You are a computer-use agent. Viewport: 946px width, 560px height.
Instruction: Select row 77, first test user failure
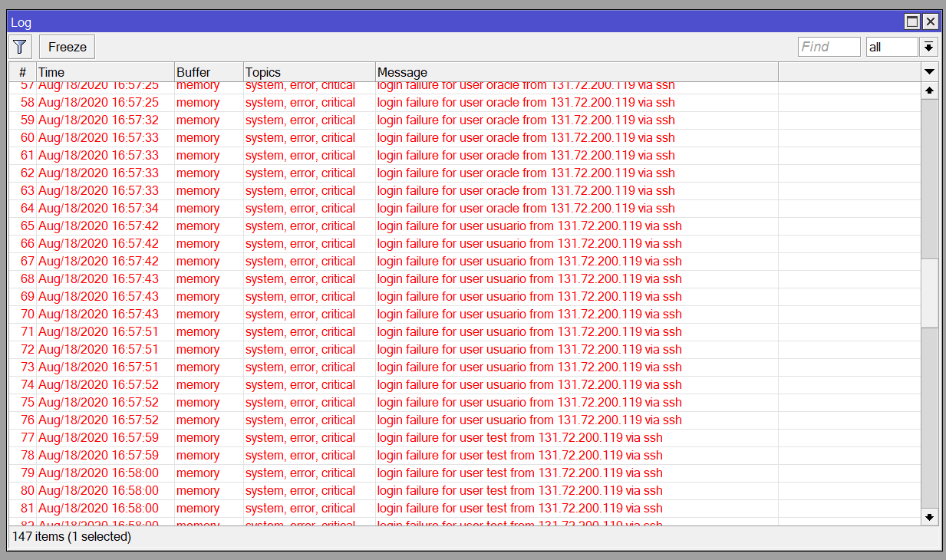pyautogui.click(x=464, y=438)
